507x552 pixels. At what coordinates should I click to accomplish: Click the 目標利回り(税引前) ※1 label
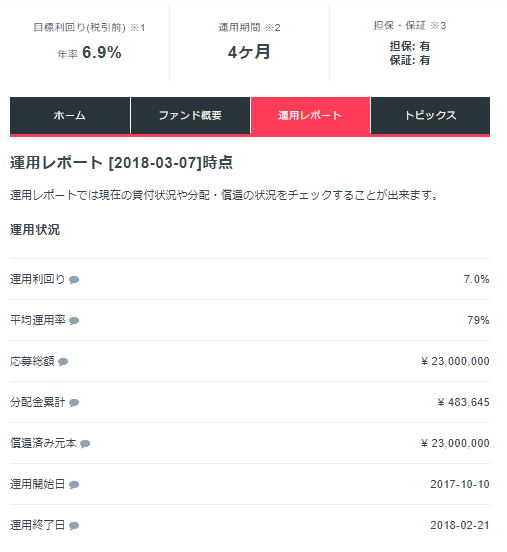pyautogui.click(x=89, y=27)
